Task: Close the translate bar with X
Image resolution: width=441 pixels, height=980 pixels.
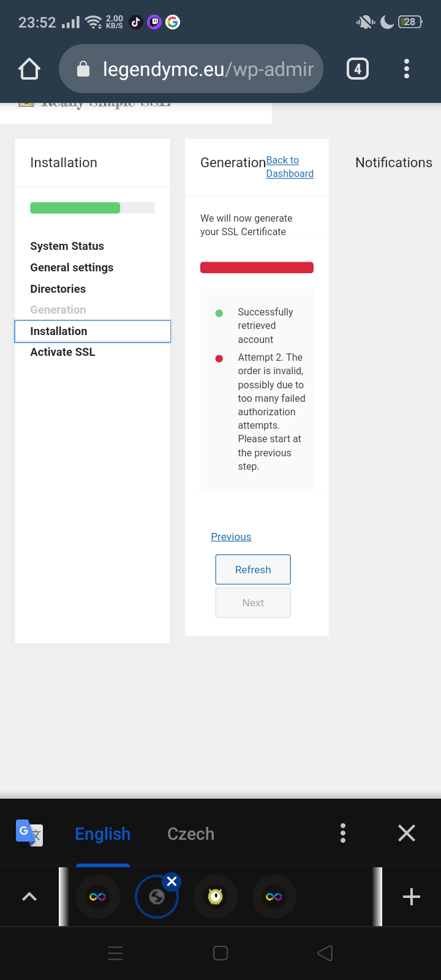Action: [407, 833]
